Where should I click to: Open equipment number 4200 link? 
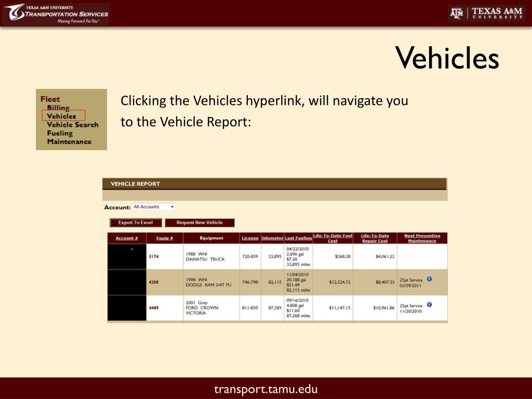pos(154,282)
